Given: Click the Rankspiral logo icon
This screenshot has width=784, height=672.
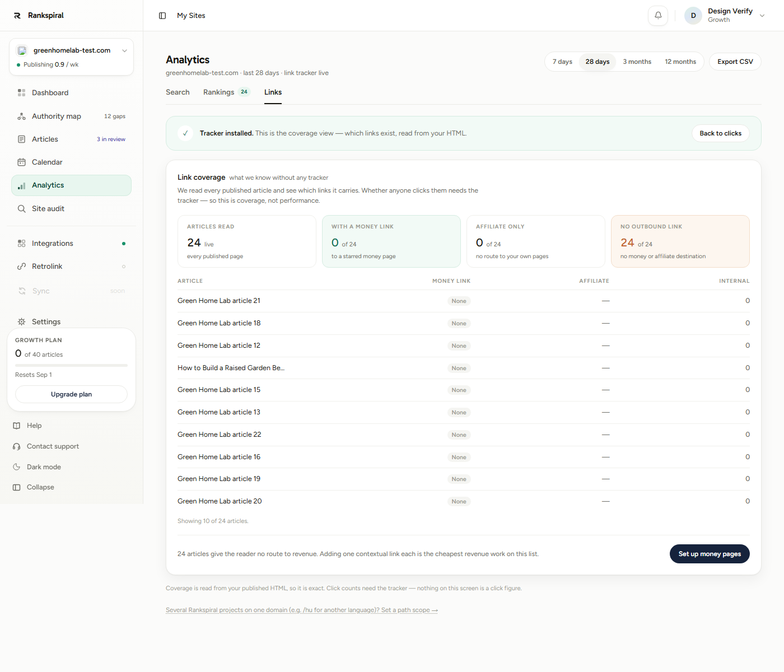Looking at the screenshot, I should point(17,16).
